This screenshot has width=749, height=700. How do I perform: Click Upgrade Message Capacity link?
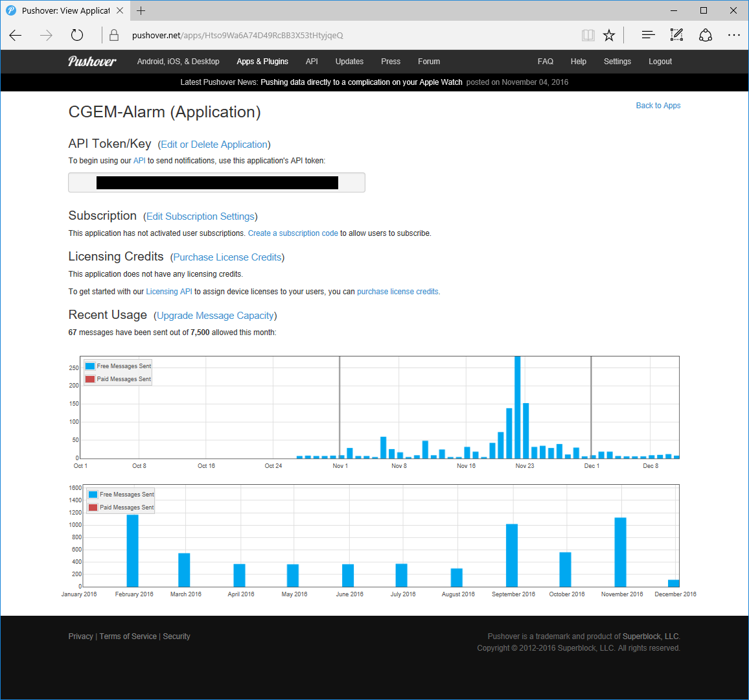215,316
